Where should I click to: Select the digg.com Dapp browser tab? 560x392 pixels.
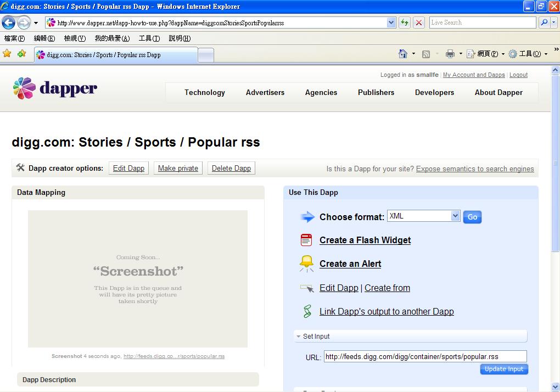[x=115, y=55]
